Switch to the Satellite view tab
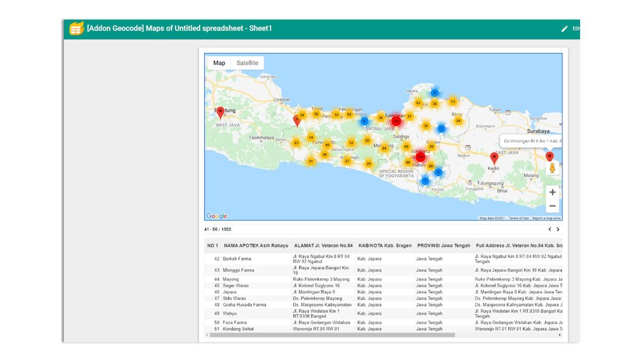The image size is (644, 362). click(x=248, y=63)
